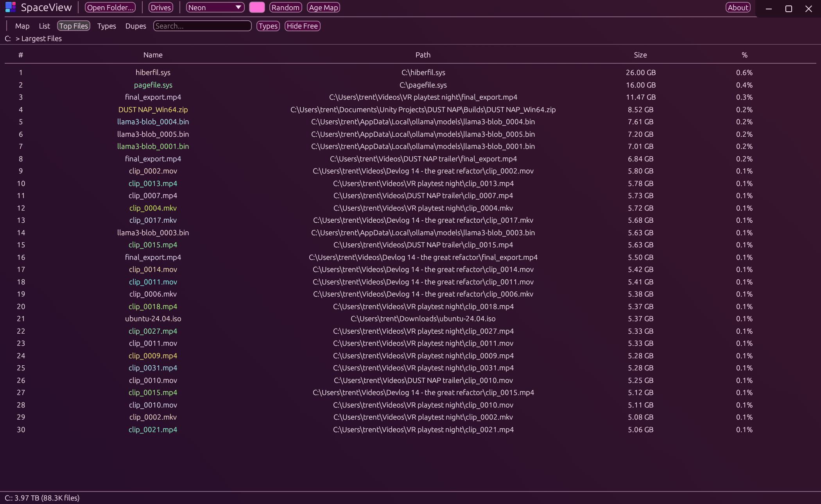Click the Random theme button
The width and height of the screenshot is (821, 504).
(x=285, y=7)
